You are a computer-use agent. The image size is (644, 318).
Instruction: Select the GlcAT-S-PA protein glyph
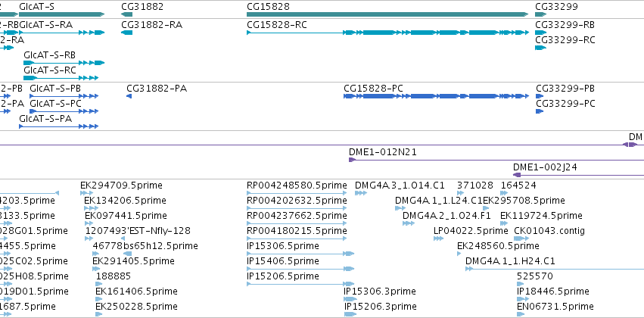point(59,126)
